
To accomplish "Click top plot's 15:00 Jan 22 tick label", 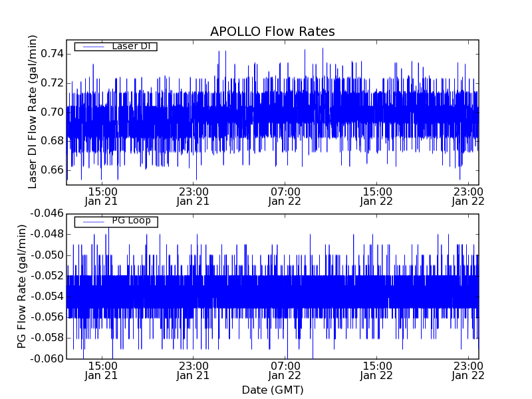I will (376, 196).
